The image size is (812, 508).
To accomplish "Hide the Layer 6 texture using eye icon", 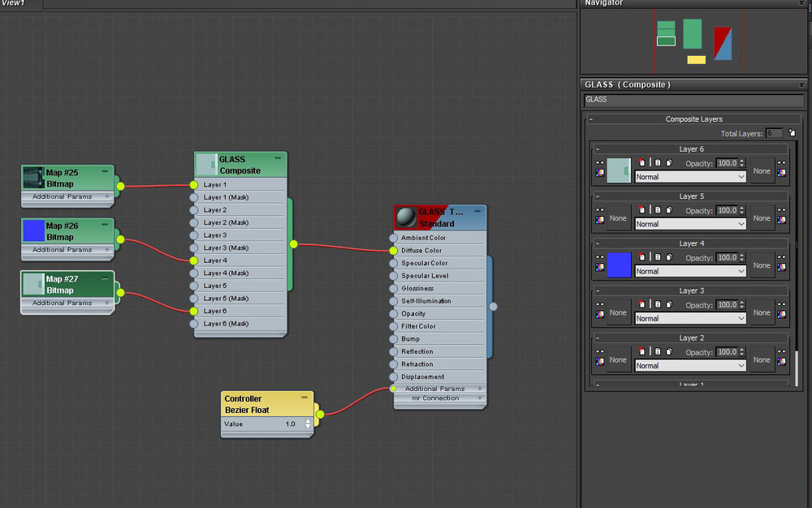I will tap(600, 163).
